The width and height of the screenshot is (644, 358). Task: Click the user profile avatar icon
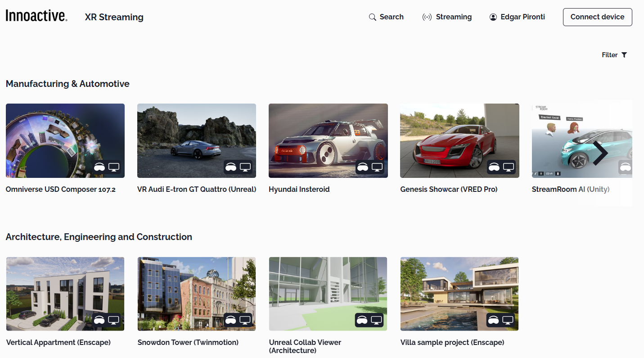[x=493, y=17]
